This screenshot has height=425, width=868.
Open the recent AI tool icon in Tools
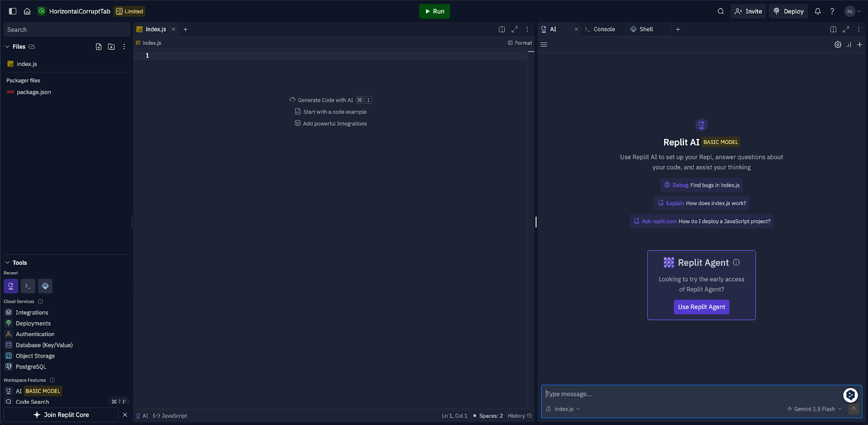point(11,286)
